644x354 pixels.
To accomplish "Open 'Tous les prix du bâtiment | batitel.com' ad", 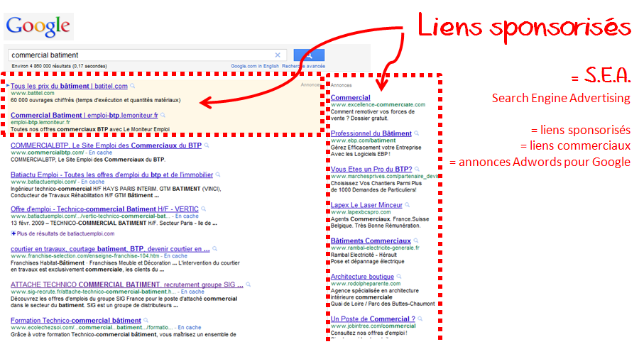I will (69, 86).
